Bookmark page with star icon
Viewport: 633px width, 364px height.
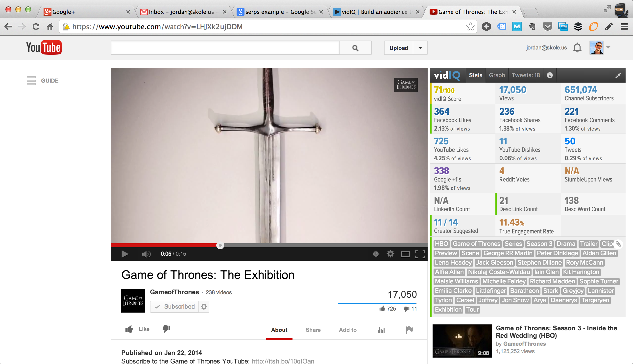[470, 26]
